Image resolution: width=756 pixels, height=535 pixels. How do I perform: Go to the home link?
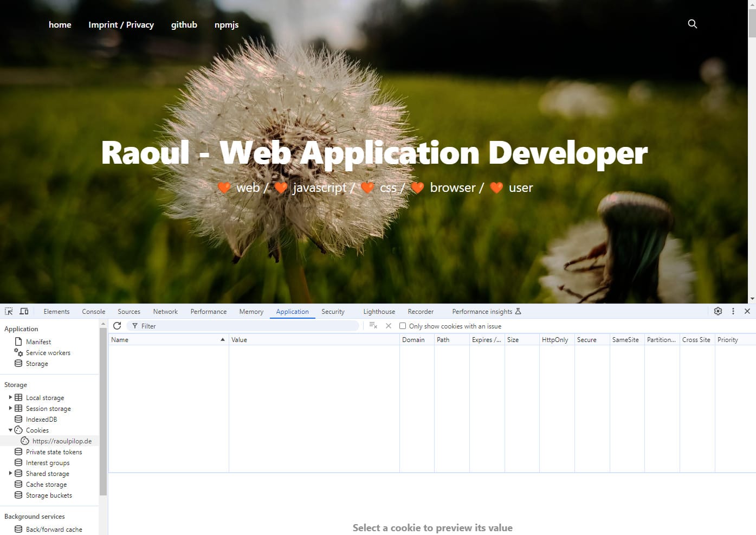click(60, 24)
